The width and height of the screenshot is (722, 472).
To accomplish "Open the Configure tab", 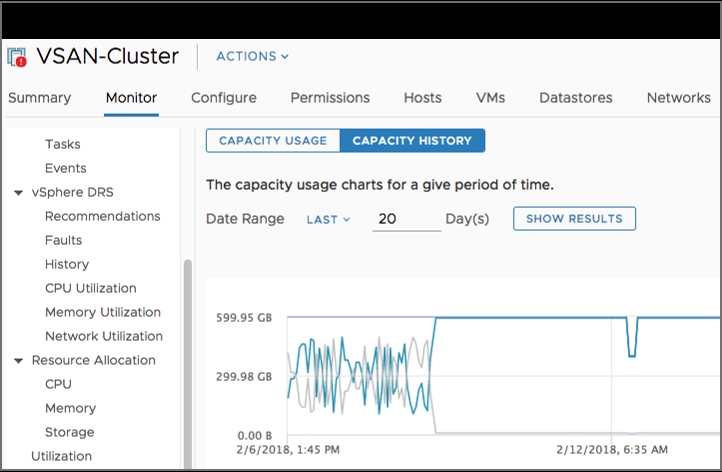I will click(223, 98).
